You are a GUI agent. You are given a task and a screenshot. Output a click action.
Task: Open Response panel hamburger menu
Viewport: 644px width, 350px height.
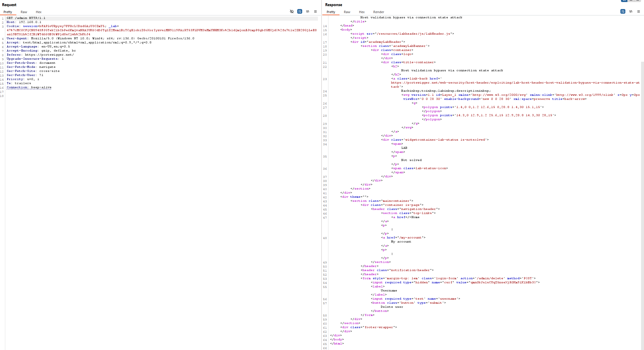638,12
